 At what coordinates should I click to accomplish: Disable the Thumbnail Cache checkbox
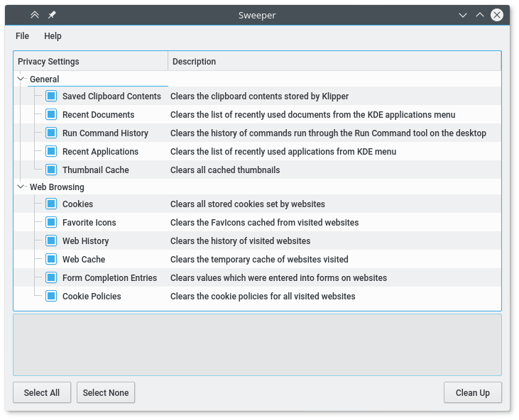click(51, 170)
